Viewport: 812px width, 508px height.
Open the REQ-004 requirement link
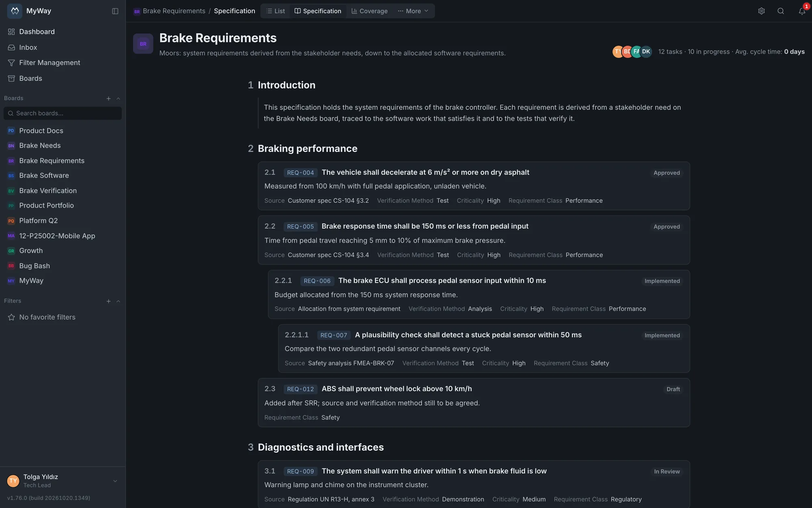click(300, 173)
